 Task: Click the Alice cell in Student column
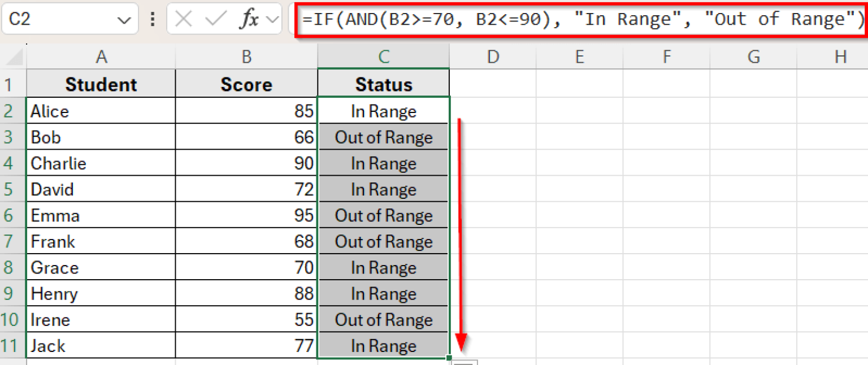(101, 111)
